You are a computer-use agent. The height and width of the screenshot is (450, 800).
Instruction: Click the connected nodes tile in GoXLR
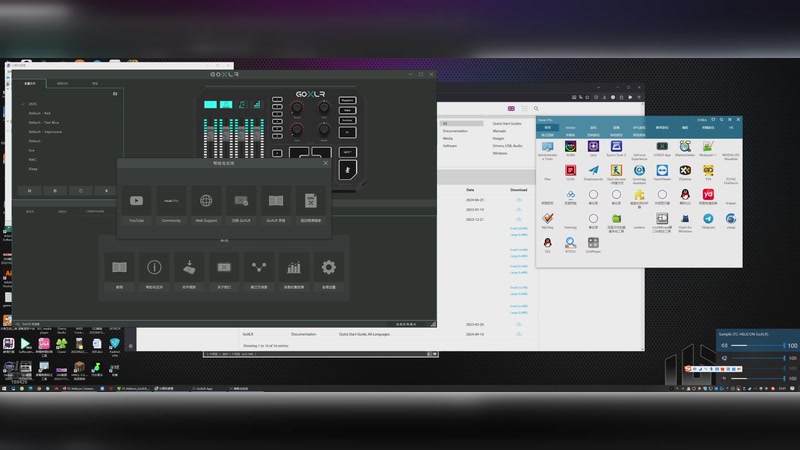259,271
